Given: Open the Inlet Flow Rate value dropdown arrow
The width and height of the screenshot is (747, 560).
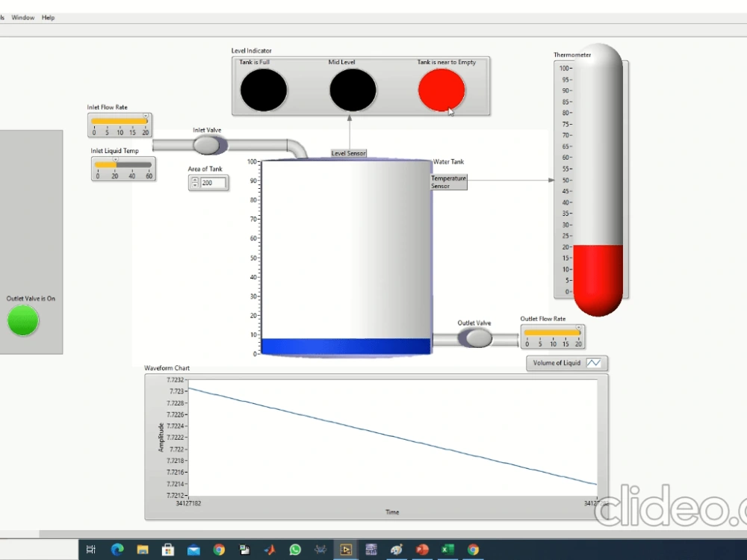Looking at the screenshot, I should click(146, 115).
